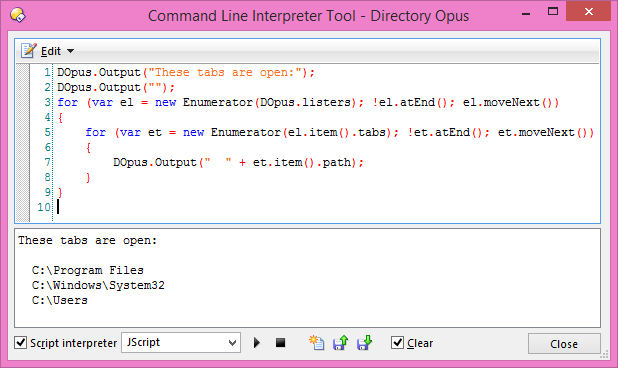Click the Directory Opus title bar icon
This screenshot has width=618, height=368.
click(18, 15)
